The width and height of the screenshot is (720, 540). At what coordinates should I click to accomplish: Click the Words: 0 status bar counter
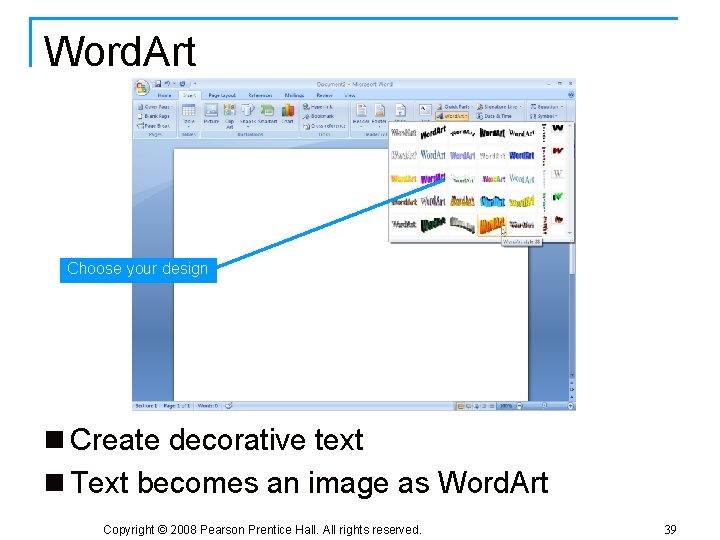pos(208,406)
